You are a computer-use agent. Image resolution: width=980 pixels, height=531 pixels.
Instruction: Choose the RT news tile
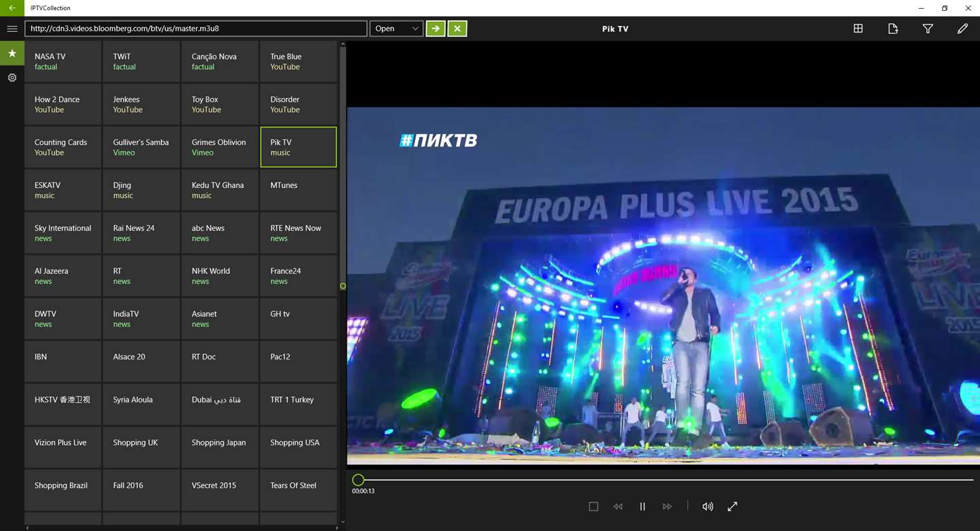click(142, 276)
